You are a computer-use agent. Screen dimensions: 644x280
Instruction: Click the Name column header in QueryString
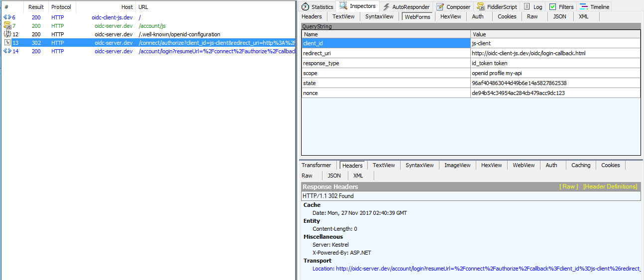[x=386, y=34]
